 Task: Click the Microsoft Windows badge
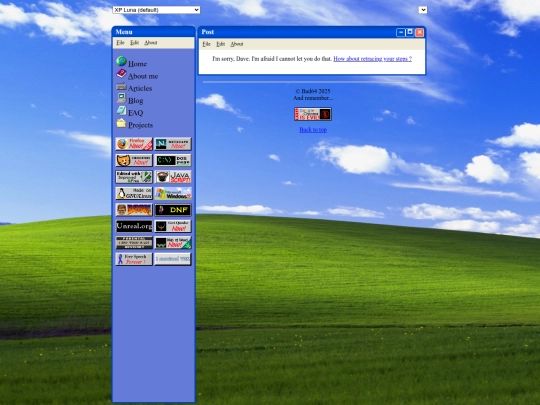pyautogui.click(x=173, y=194)
